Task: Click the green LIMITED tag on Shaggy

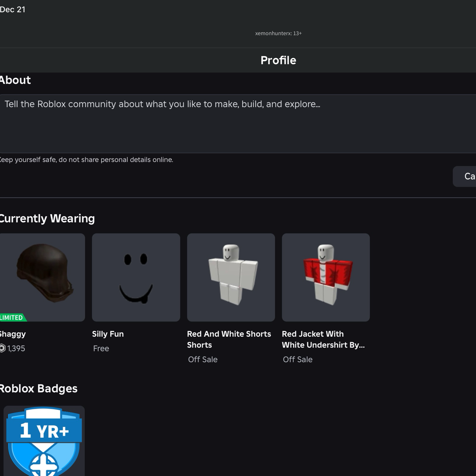Action: pyautogui.click(x=12, y=318)
